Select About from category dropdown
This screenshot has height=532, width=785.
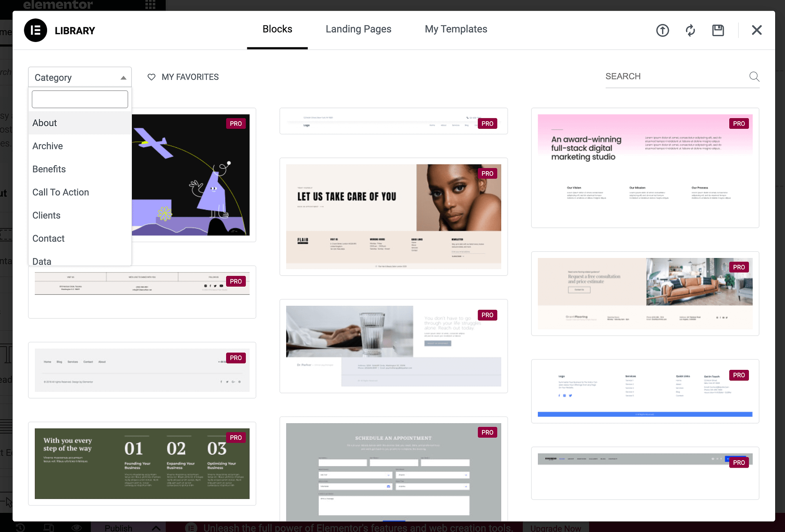[44, 123]
